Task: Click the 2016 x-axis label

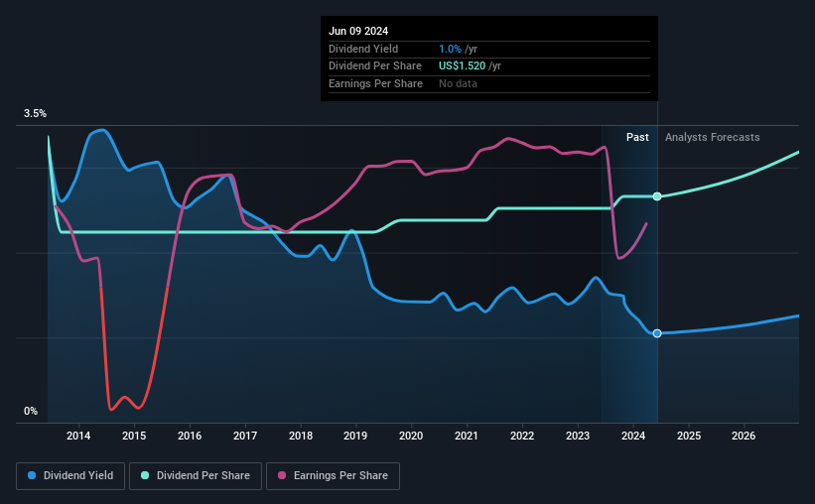Action: pos(190,436)
